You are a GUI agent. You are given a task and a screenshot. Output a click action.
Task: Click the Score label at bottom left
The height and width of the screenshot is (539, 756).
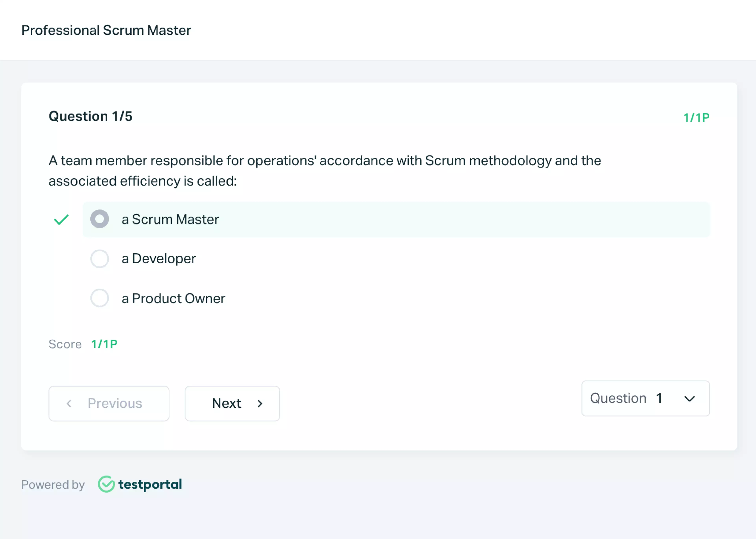coord(65,344)
